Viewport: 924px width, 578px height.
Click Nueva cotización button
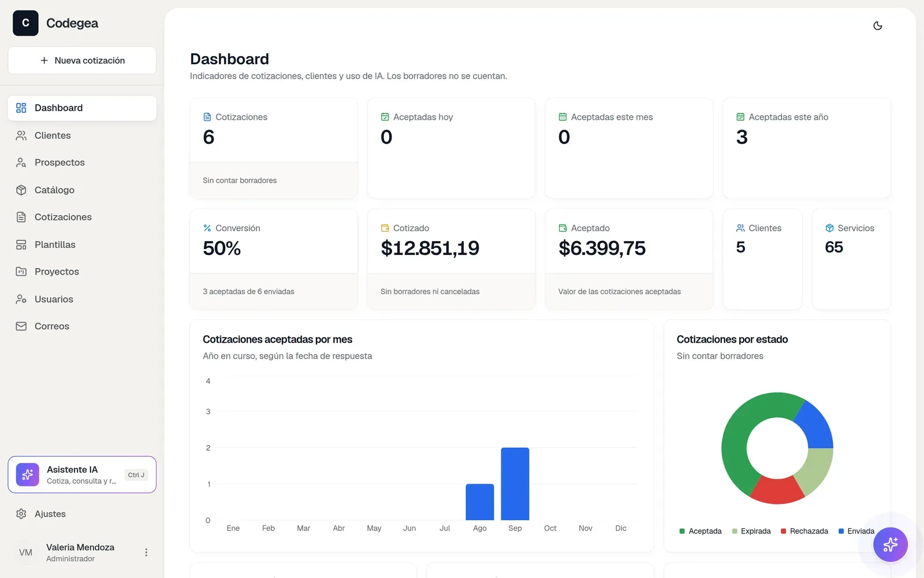click(x=82, y=60)
